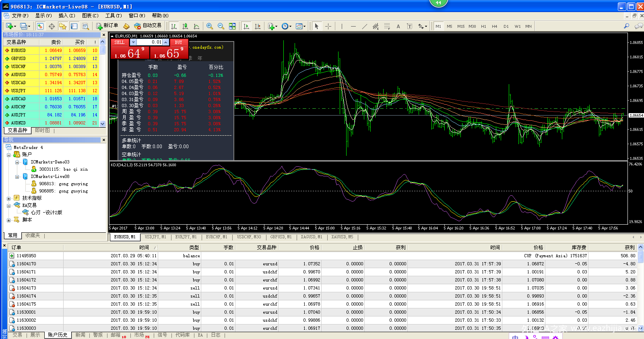Switch to the USDJPY,M1 chart tab
The image size is (644, 339).
tap(155, 237)
